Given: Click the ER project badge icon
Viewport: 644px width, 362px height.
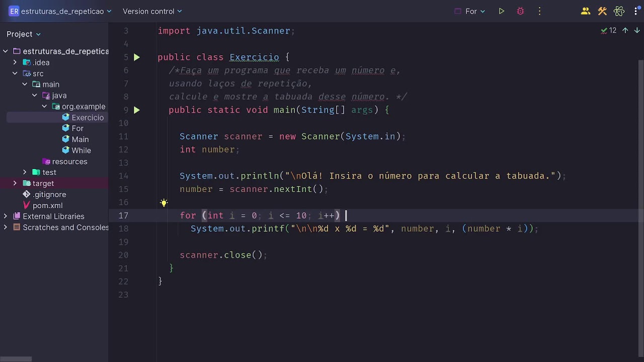Looking at the screenshot, I should [14, 11].
